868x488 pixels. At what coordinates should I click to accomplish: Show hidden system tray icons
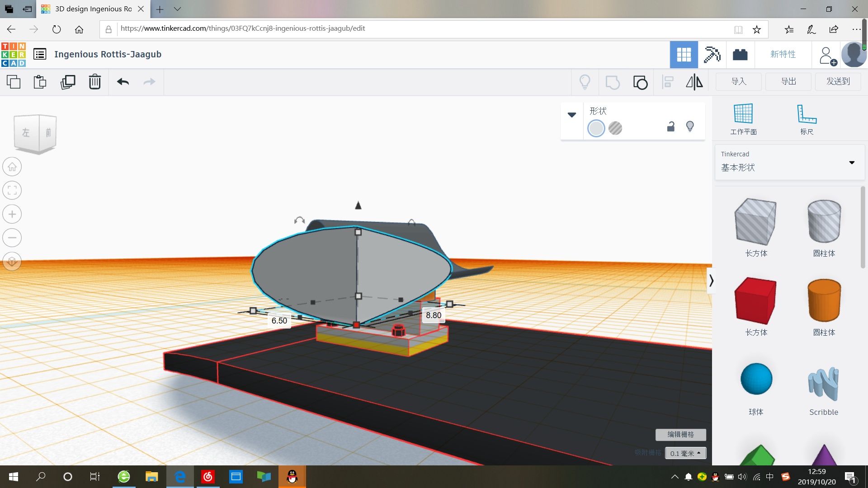675,477
